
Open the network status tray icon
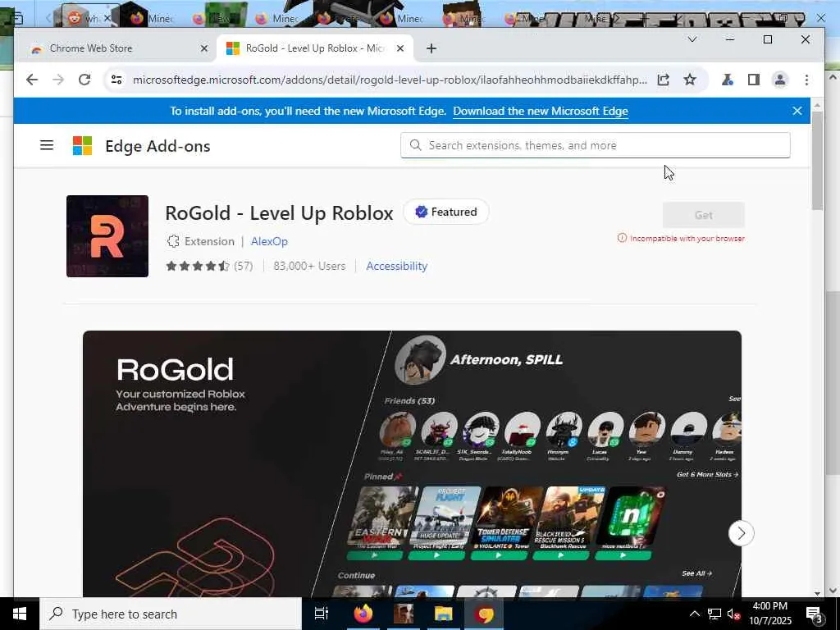point(714,614)
